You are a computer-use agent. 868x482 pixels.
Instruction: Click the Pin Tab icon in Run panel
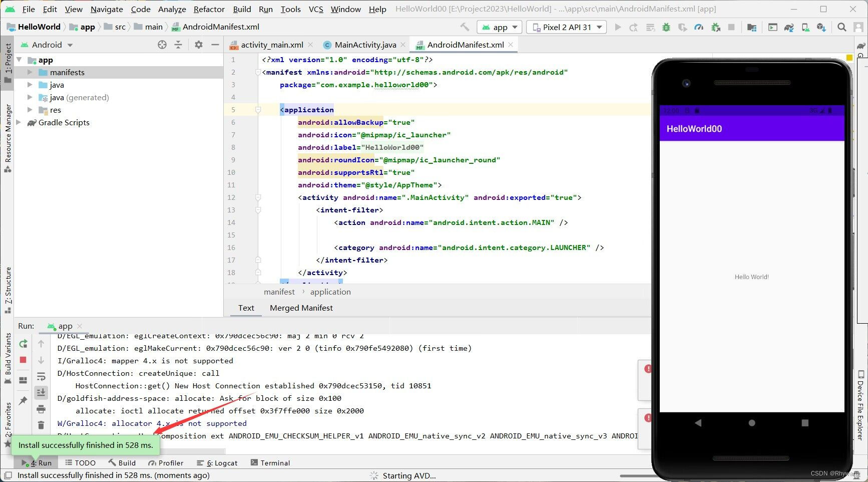click(23, 400)
